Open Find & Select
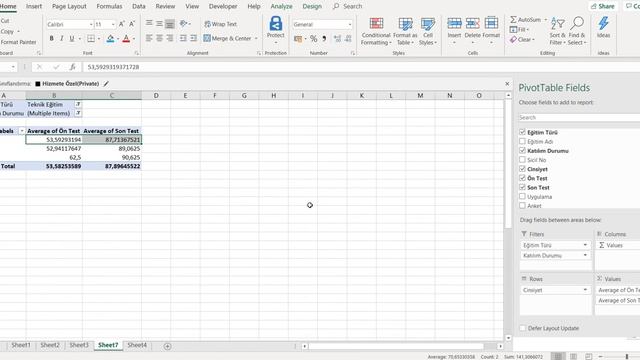The image size is (640, 360). pos(577,31)
